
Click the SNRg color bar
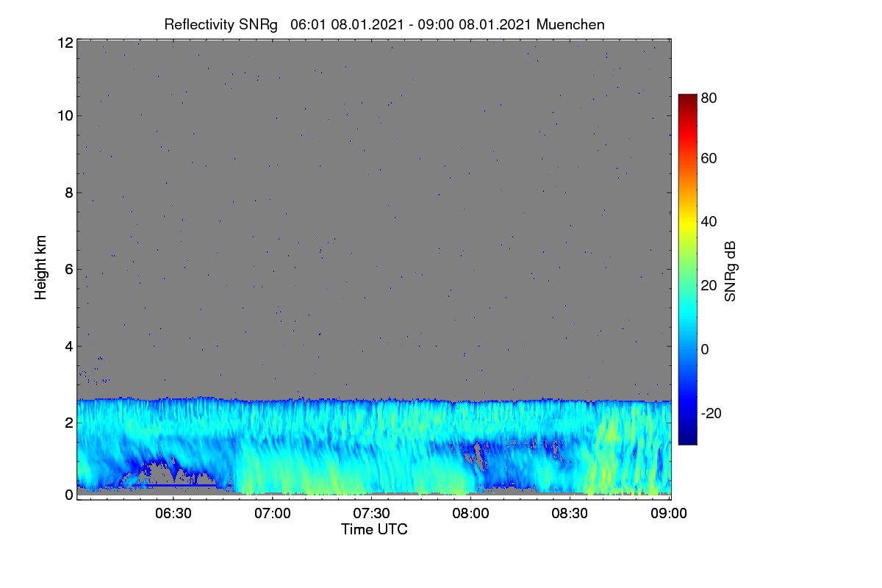click(687, 269)
